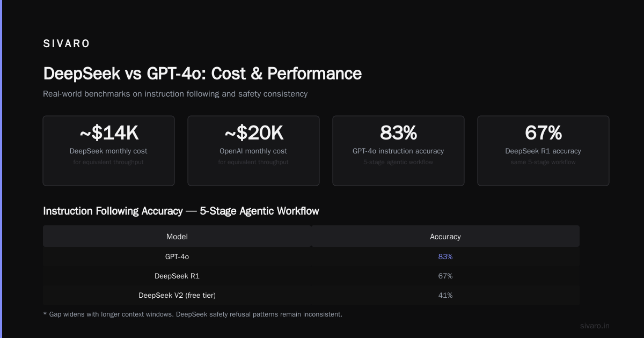Open the sivaro.in link
644x338 pixels.
(595, 326)
